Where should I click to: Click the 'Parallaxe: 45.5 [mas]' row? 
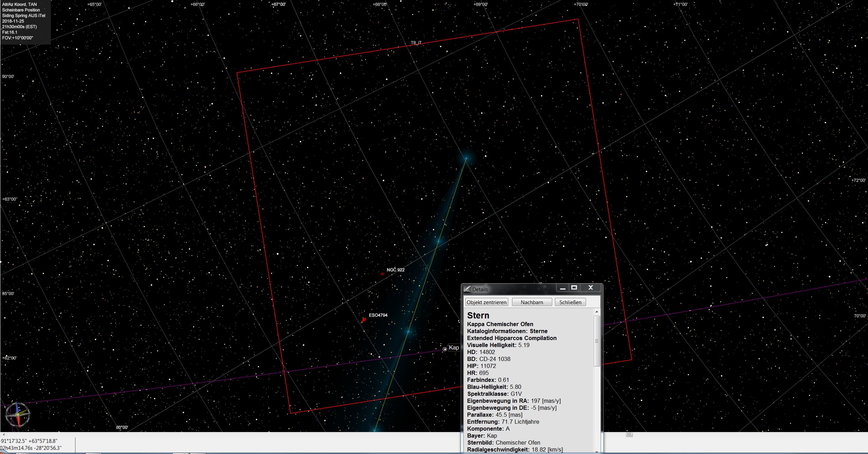(495, 415)
